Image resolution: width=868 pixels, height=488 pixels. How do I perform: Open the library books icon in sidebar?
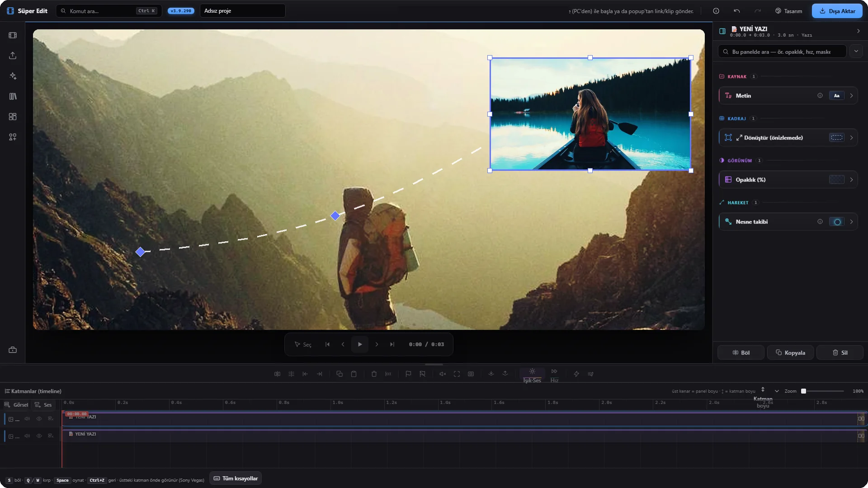coord(13,96)
